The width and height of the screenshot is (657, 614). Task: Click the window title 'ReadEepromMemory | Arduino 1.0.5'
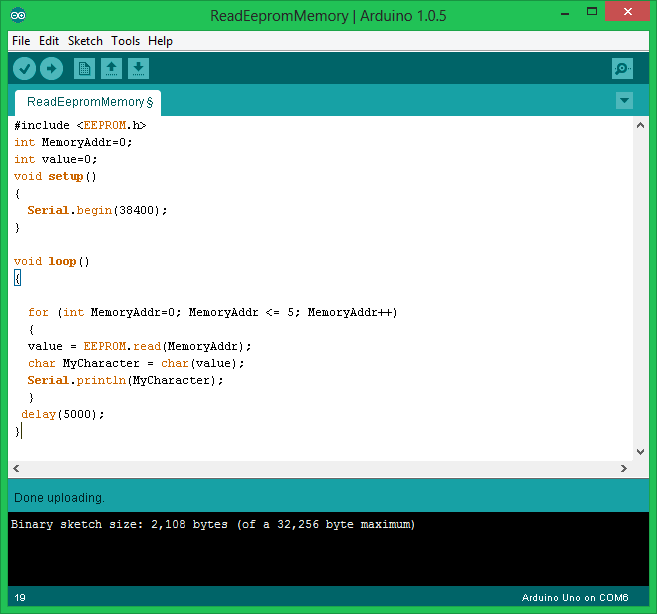click(x=328, y=16)
